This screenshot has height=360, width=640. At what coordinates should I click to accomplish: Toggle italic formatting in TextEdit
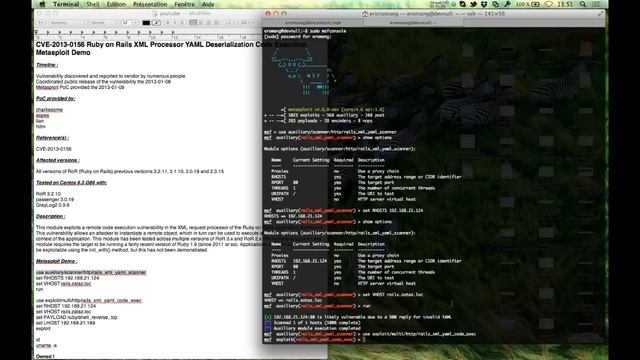tap(175, 22)
